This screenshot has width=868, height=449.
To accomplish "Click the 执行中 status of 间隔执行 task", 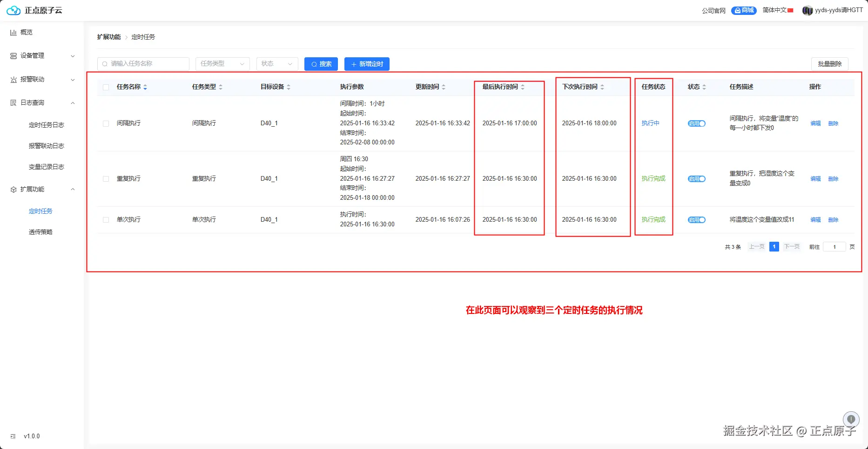I will tap(650, 123).
